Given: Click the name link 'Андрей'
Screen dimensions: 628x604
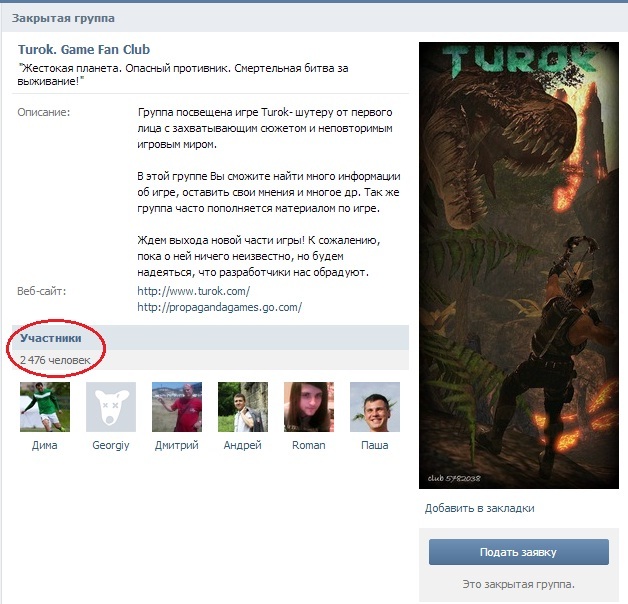Looking at the screenshot, I should coord(242,445).
